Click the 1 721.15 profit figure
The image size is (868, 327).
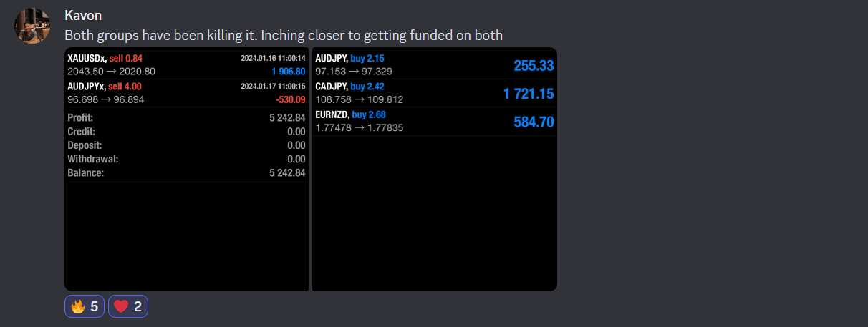point(529,94)
